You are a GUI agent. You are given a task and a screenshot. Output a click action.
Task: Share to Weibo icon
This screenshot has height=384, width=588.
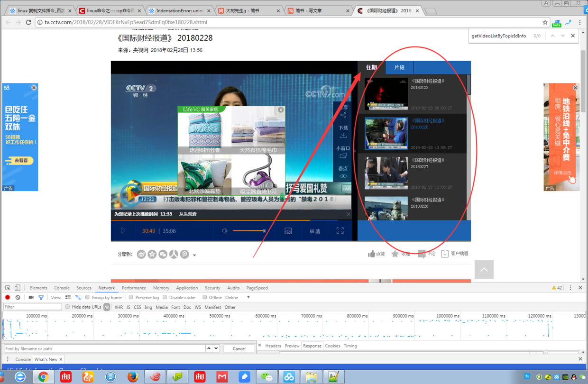click(141, 254)
